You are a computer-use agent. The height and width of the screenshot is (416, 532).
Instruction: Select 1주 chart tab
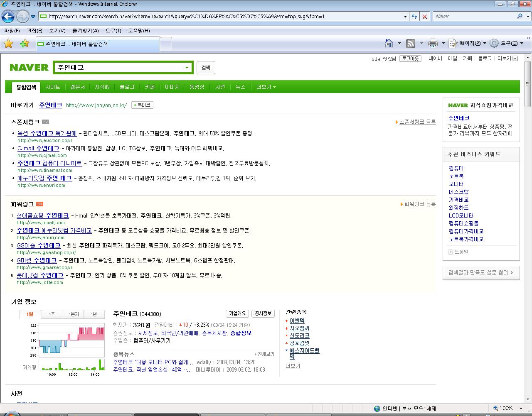coord(52,314)
